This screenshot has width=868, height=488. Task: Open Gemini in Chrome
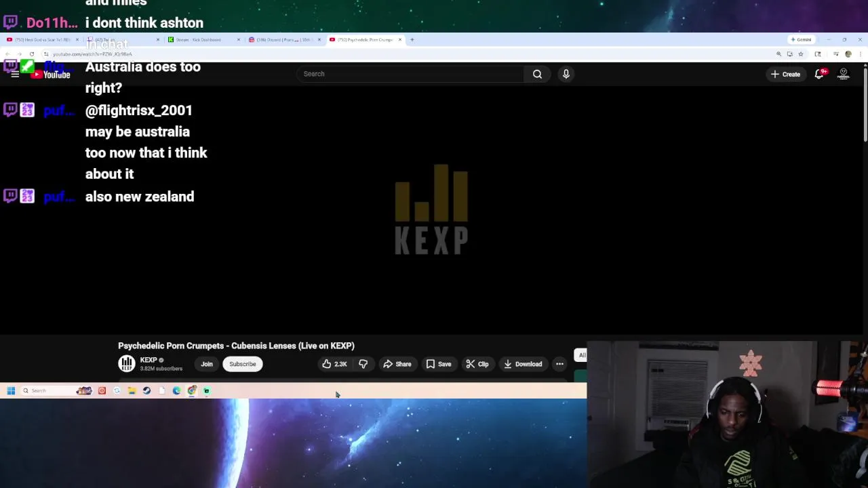[801, 39]
